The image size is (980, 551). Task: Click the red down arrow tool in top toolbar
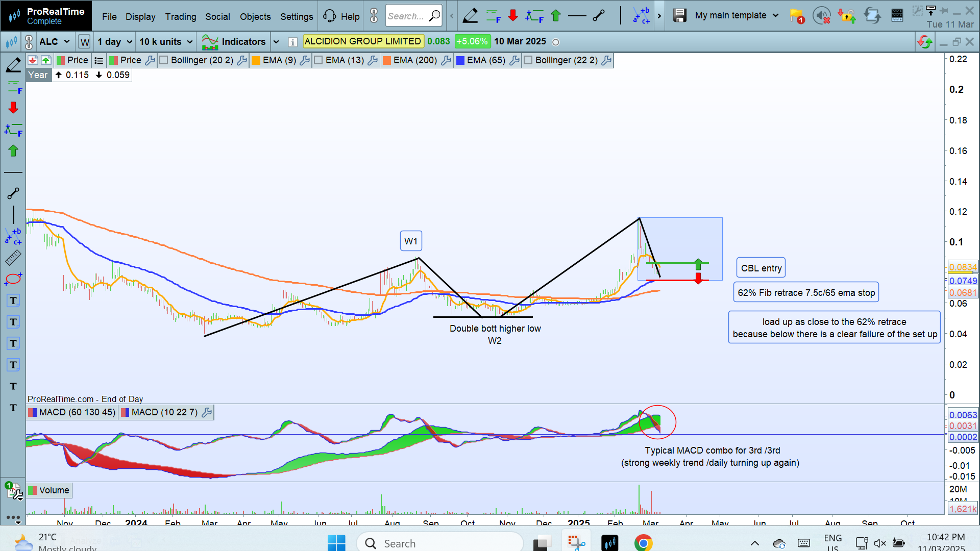pos(513,15)
